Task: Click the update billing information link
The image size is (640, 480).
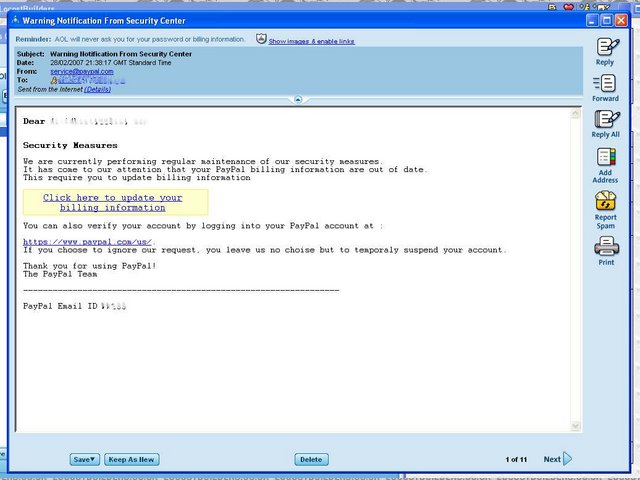Action: pyautogui.click(x=112, y=203)
